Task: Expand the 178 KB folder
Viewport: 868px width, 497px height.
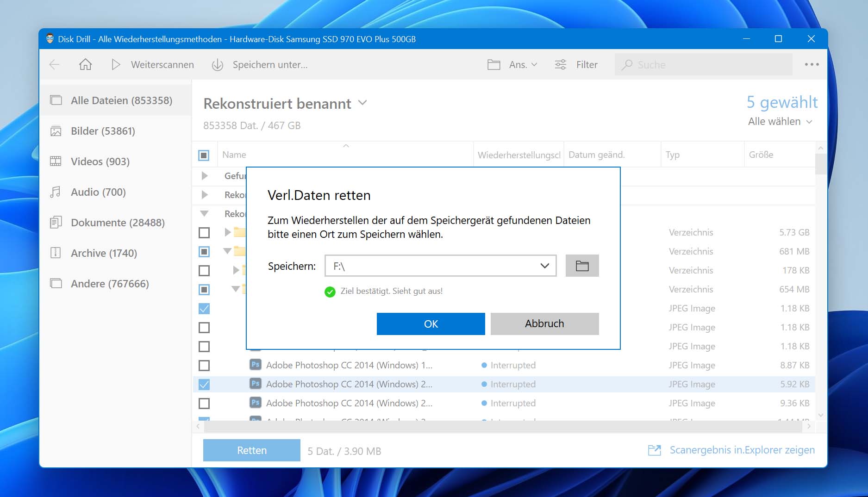Action: 236,270
